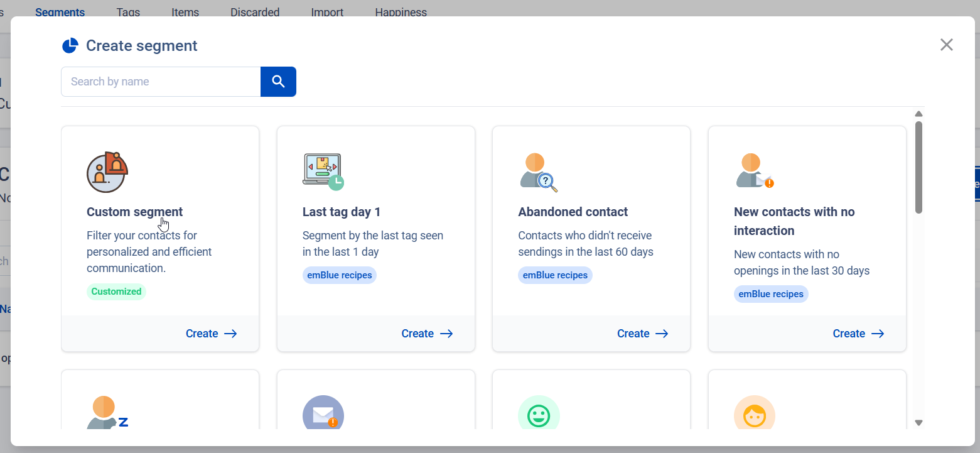
Task: Click the orange child face icon
Action: [x=754, y=415]
